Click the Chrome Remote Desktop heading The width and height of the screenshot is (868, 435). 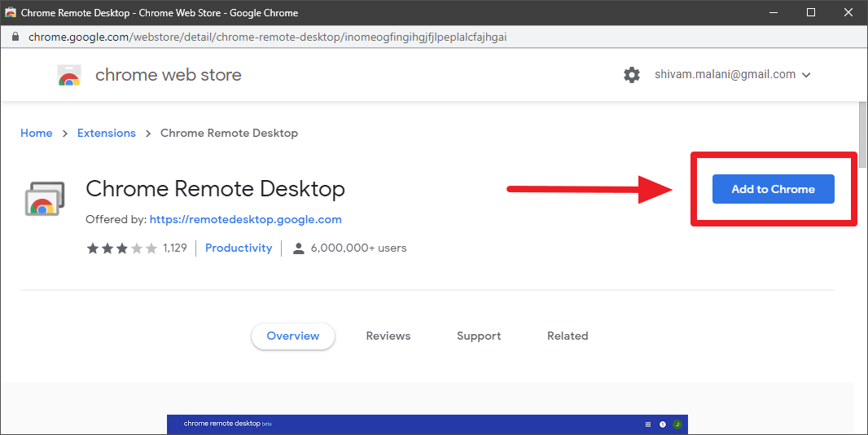pos(215,189)
